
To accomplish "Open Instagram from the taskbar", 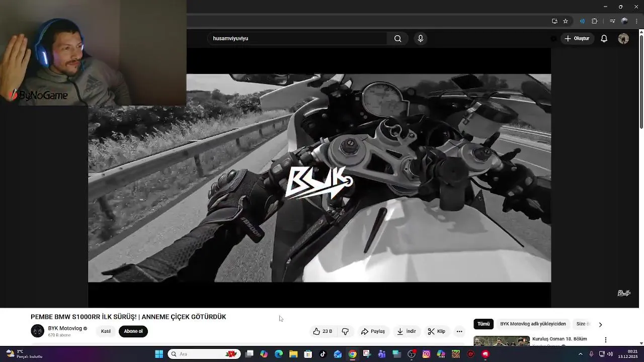I will point(426,354).
